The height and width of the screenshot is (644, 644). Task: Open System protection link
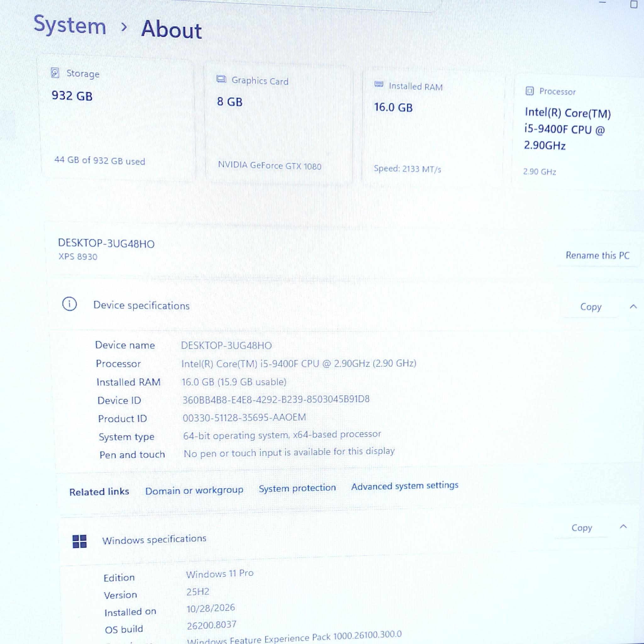click(x=297, y=488)
